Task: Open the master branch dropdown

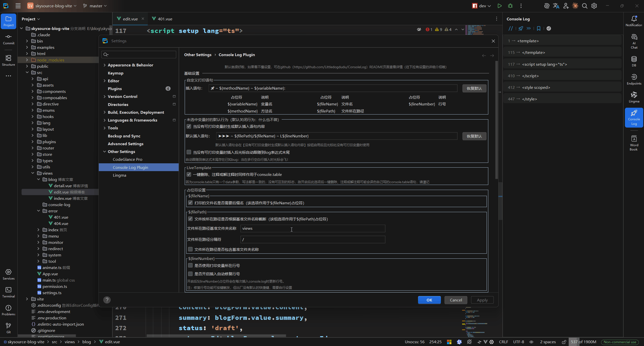Action: [95, 6]
